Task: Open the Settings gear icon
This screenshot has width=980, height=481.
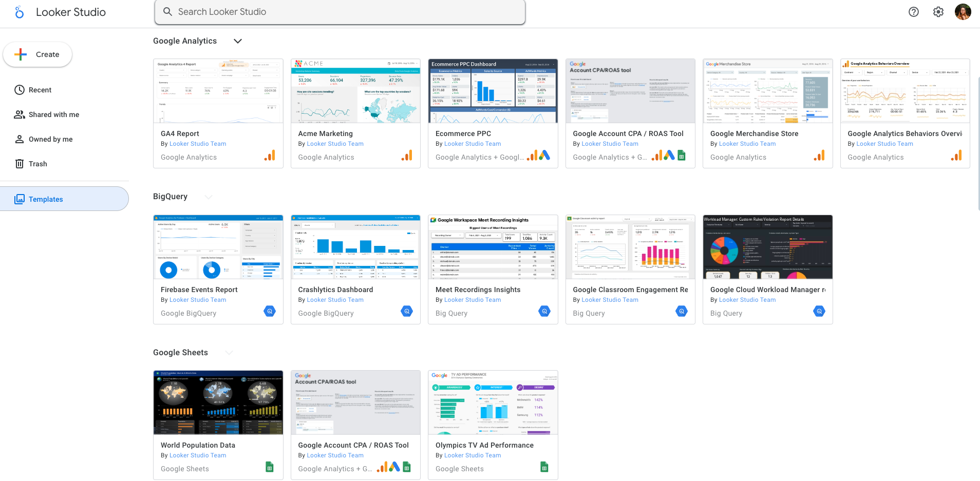Action: point(938,12)
